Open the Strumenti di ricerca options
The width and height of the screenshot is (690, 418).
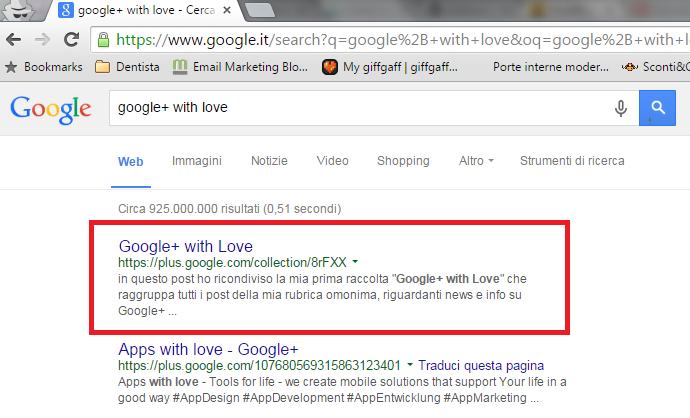click(x=572, y=161)
